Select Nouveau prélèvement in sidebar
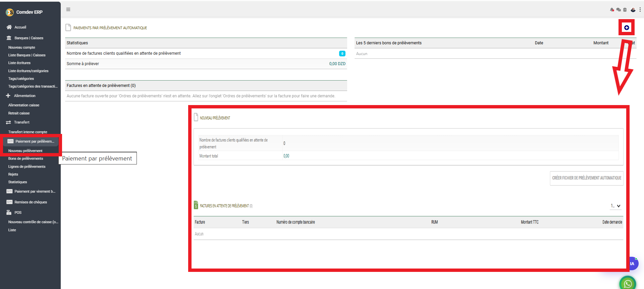 pos(25,151)
